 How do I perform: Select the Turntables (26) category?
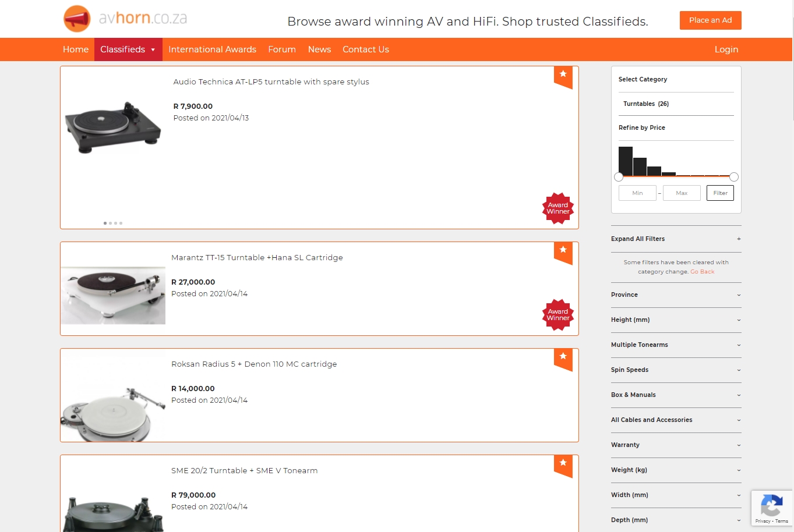646,104
